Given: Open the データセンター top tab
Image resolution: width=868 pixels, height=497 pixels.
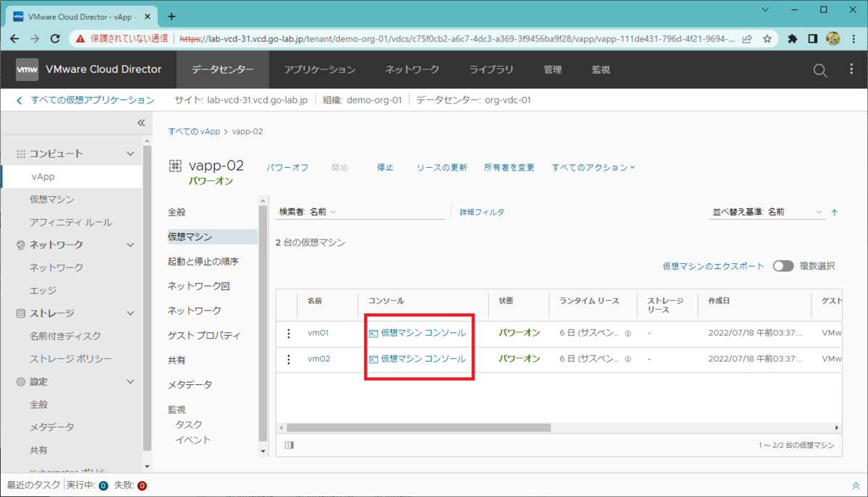Looking at the screenshot, I should pos(223,70).
